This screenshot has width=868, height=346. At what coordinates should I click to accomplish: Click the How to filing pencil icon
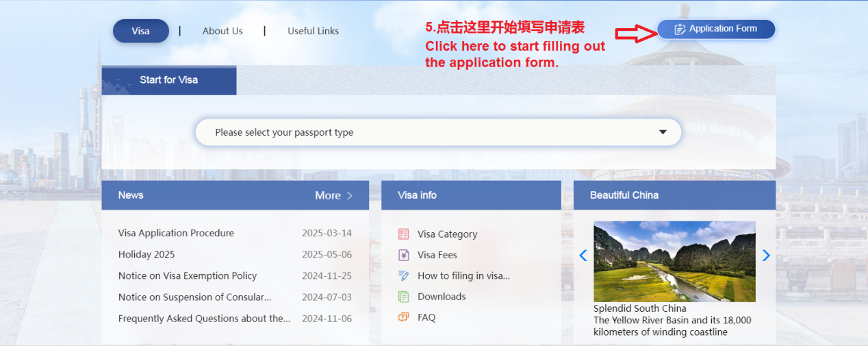click(404, 275)
